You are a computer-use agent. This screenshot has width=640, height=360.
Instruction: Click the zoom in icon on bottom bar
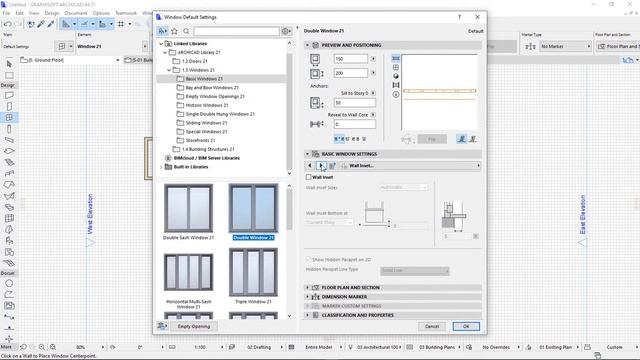[x=42, y=347]
